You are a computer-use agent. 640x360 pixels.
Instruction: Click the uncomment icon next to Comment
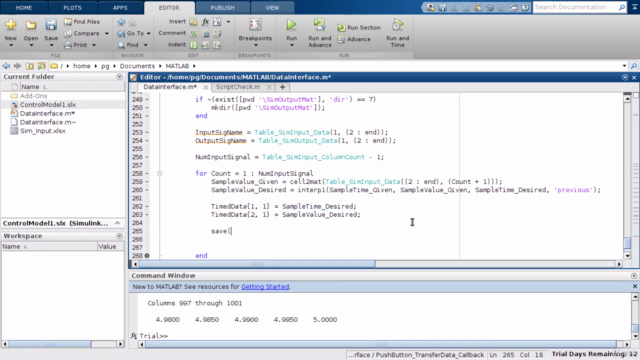pos(205,33)
